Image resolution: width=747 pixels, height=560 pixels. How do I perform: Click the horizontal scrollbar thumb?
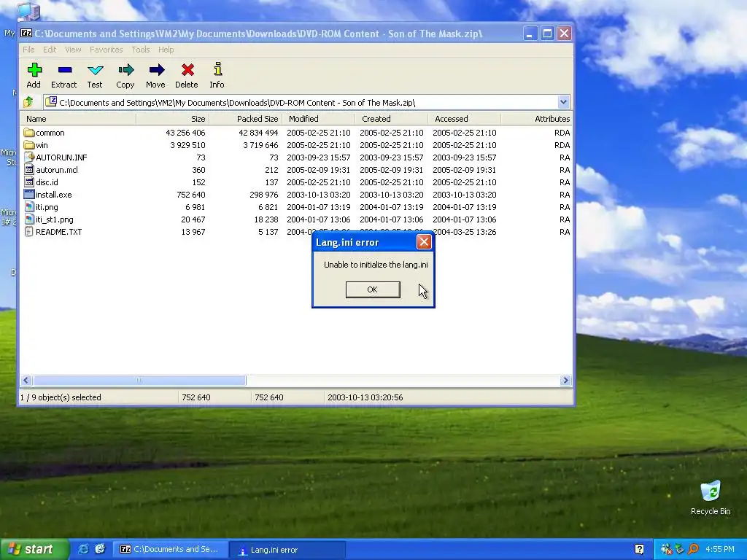click(139, 380)
